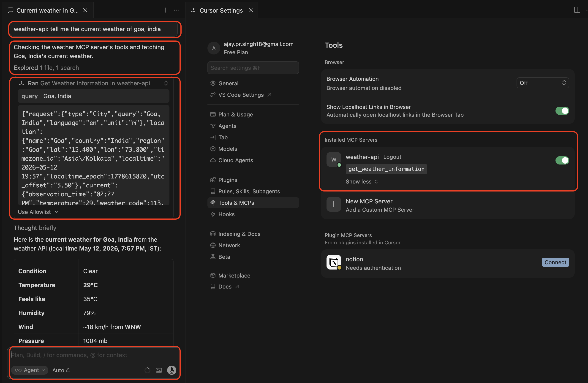Viewport: 588px width, 383px height.
Task: Open Network settings
Action: [x=253, y=245]
